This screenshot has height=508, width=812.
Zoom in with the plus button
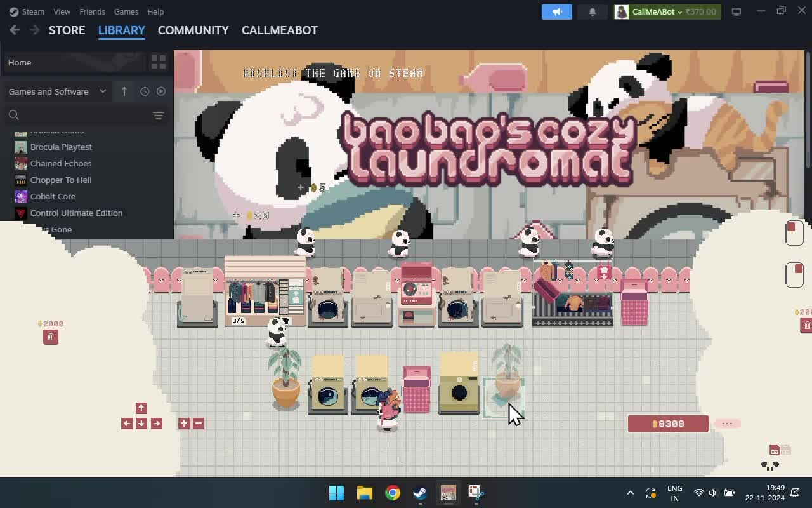point(184,424)
